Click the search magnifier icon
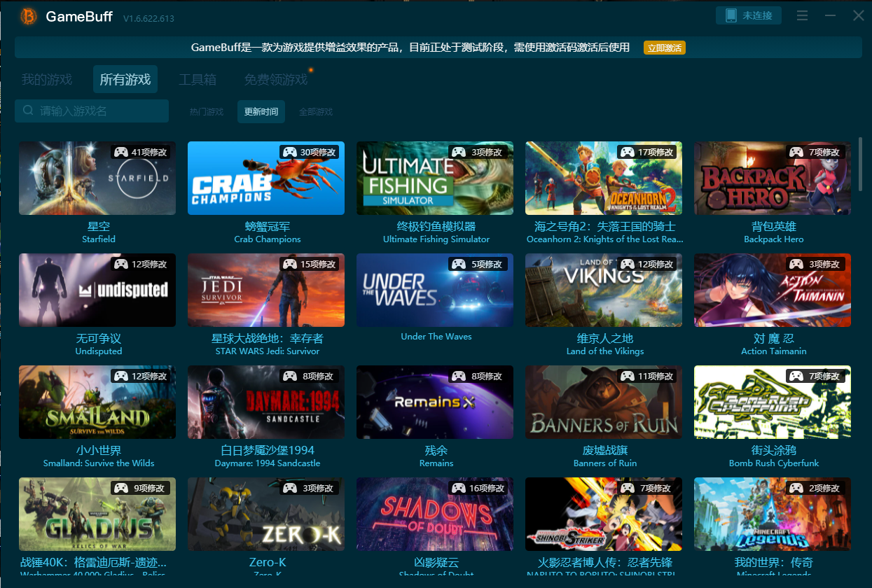 pyautogui.click(x=28, y=111)
